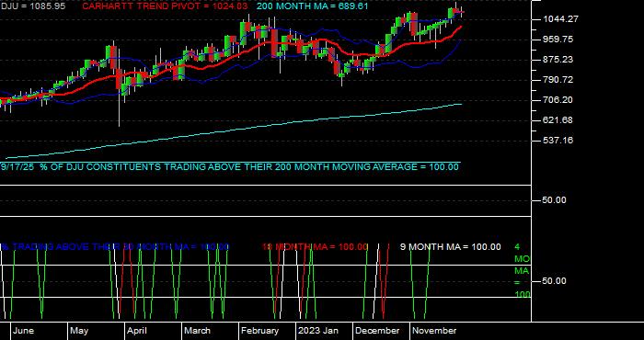644x340 pixels.
Task: Click the April label on time axis
Action: [x=137, y=331]
